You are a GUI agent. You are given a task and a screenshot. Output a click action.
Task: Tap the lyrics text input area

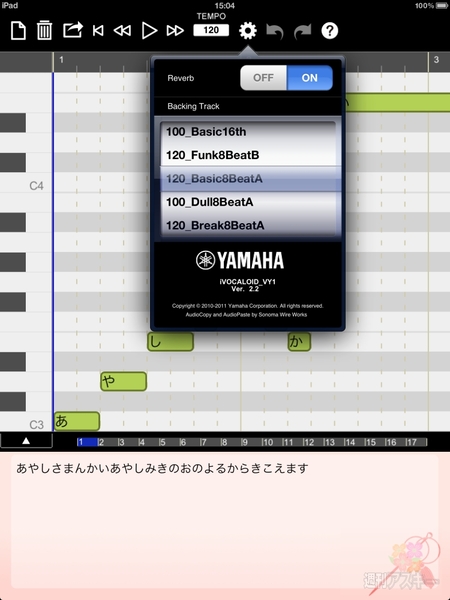click(225, 521)
